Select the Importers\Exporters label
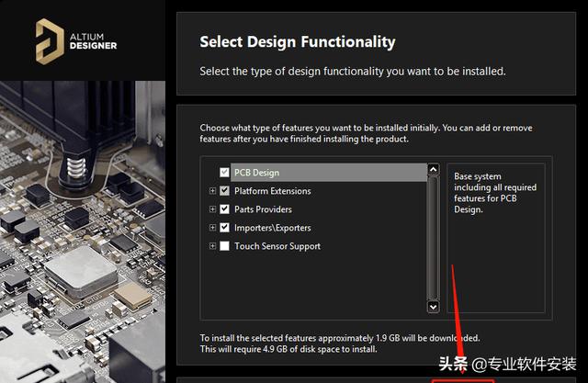This screenshot has width=588, height=383. pyautogui.click(x=273, y=228)
